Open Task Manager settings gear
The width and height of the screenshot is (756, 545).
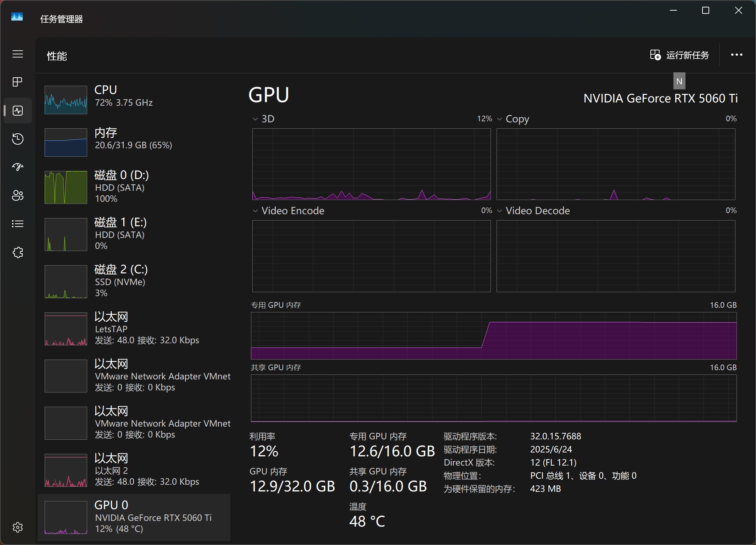click(x=18, y=527)
